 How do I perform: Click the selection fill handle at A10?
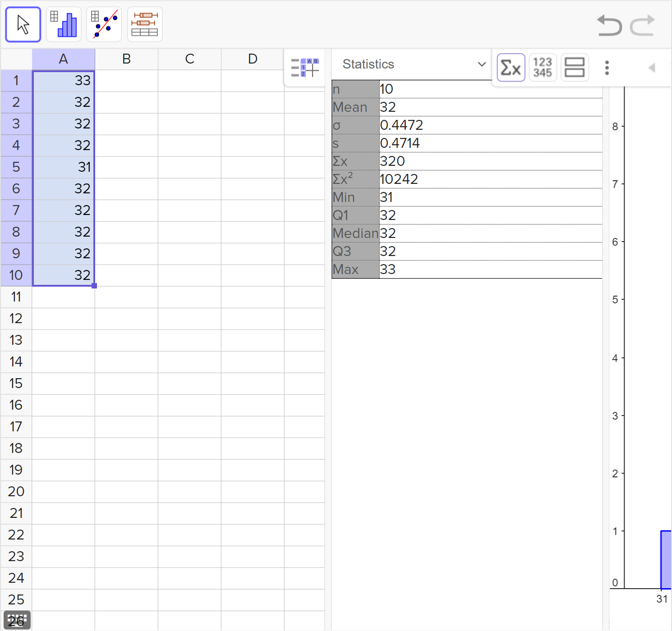coord(94,286)
